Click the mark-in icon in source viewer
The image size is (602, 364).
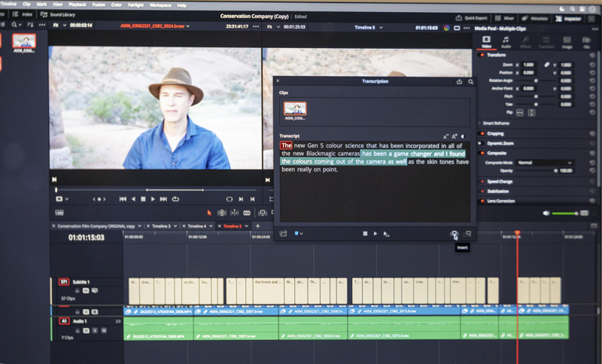[x=241, y=199]
